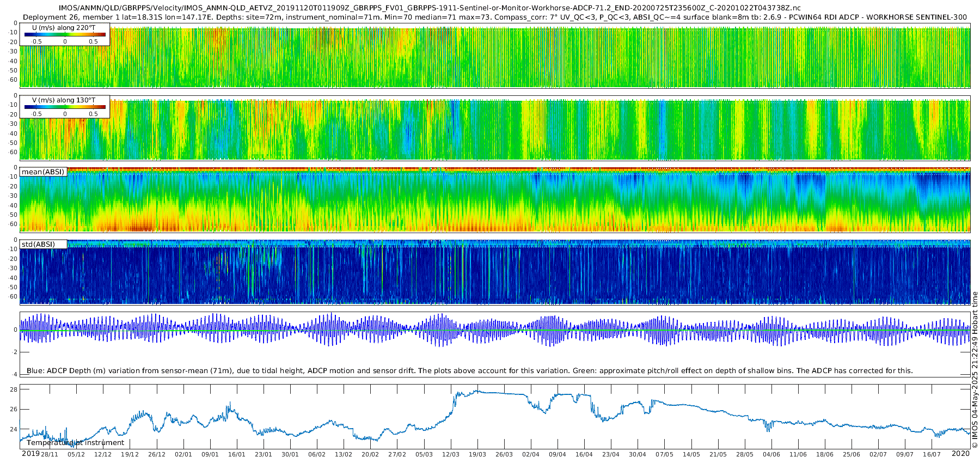The height and width of the screenshot is (463, 980).
Task: Click the 'Temperature at instrument' label
Action: (75, 443)
